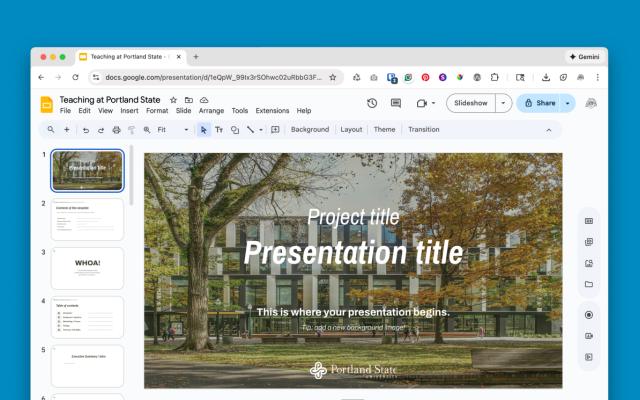Select slide 2 thumbnail
The width and height of the screenshot is (640, 400).
(x=87, y=220)
